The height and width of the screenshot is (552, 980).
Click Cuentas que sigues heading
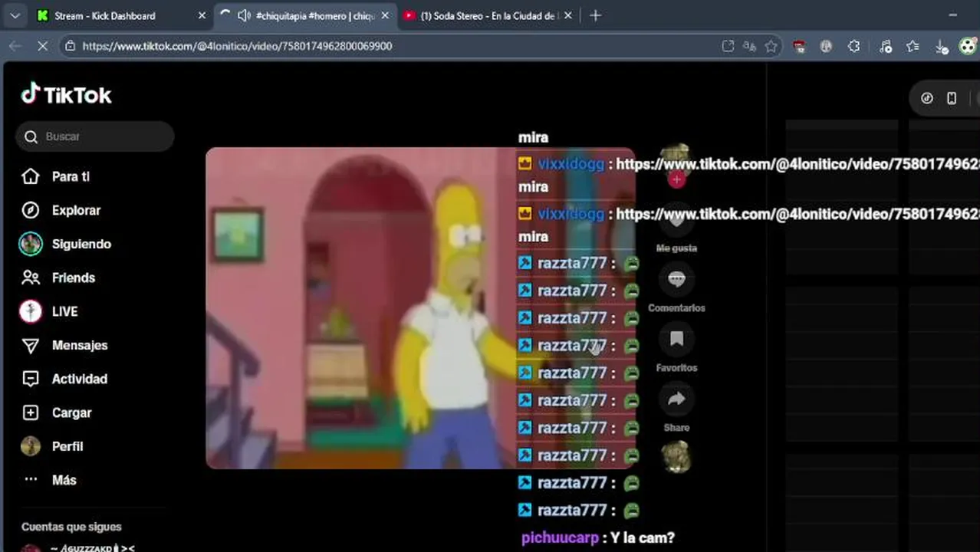pyautogui.click(x=71, y=527)
